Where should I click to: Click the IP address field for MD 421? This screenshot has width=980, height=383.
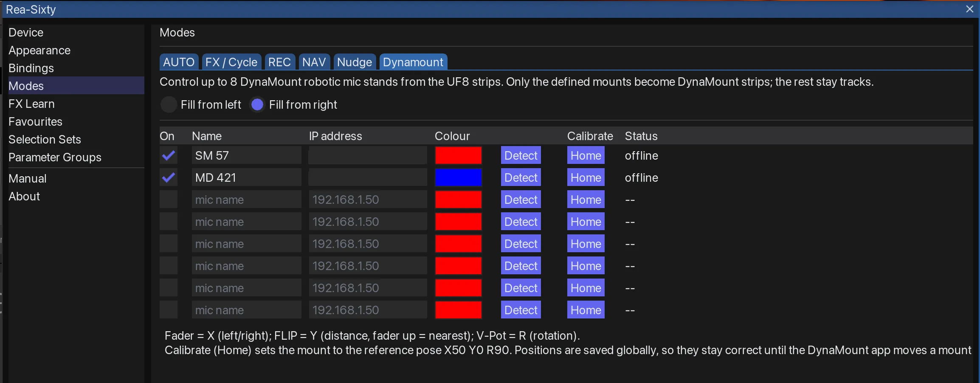pos(368,177)
